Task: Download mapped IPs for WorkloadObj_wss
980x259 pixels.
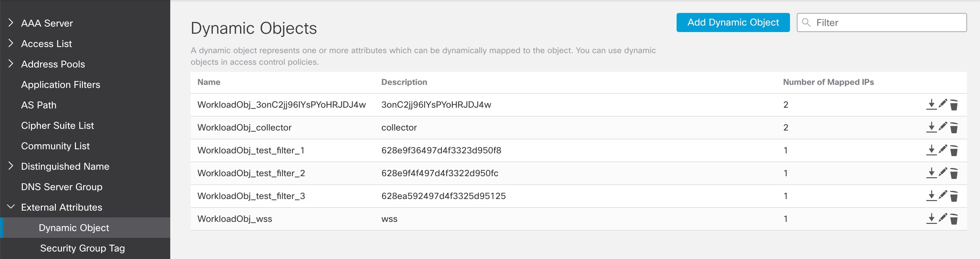Action: click(x=931, y=219)
